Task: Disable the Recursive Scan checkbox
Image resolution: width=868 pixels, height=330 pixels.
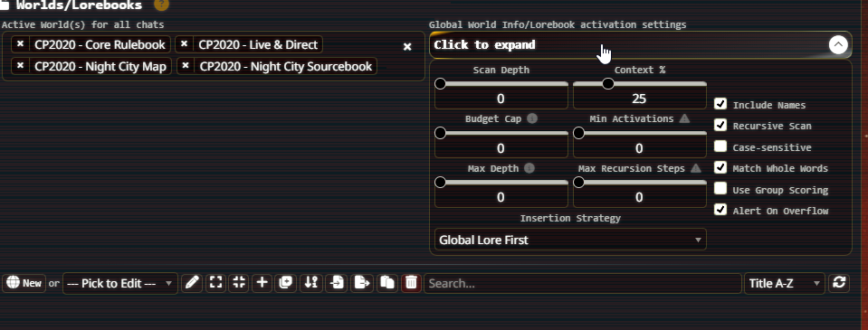Action: click(x=720, y=125)
